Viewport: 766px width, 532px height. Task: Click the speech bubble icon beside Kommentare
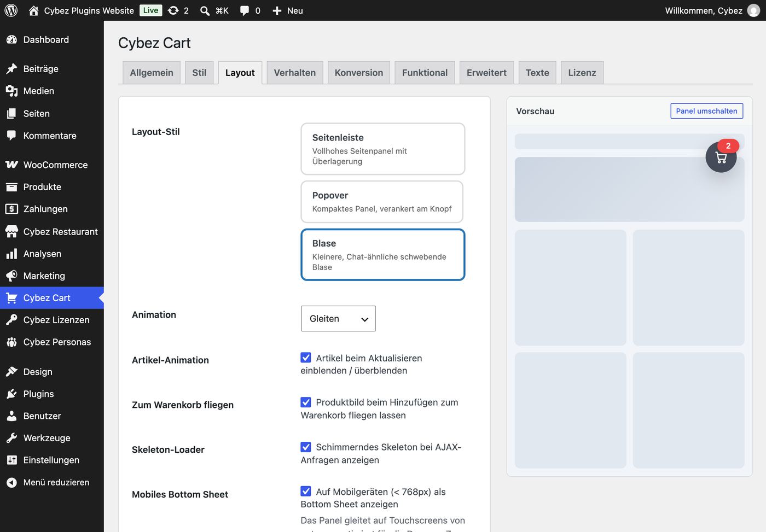(11, 135)
